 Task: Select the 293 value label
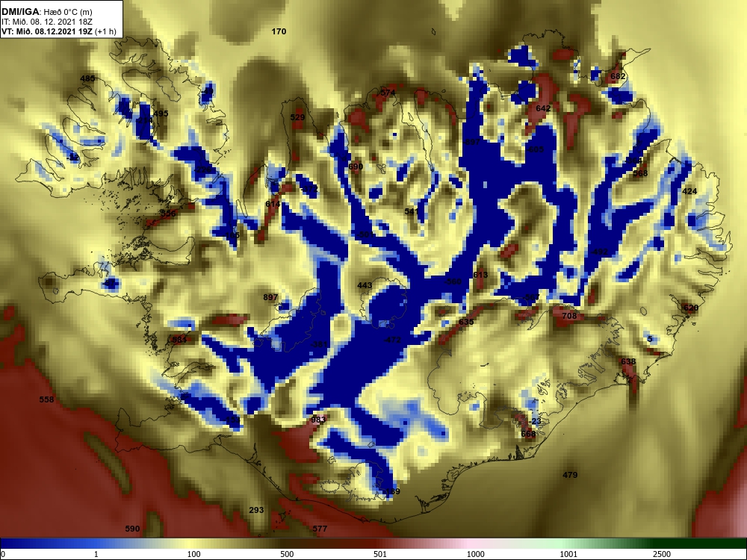(x=256, y=510)
